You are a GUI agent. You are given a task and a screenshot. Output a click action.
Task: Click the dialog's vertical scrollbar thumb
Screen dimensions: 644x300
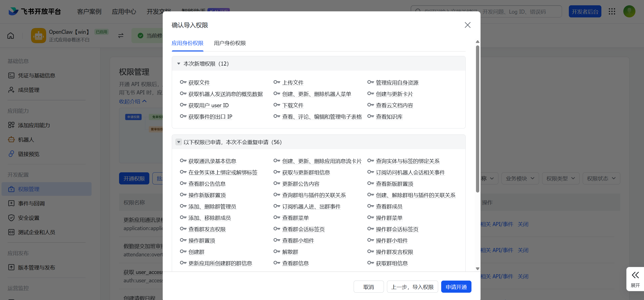point(477,119)
